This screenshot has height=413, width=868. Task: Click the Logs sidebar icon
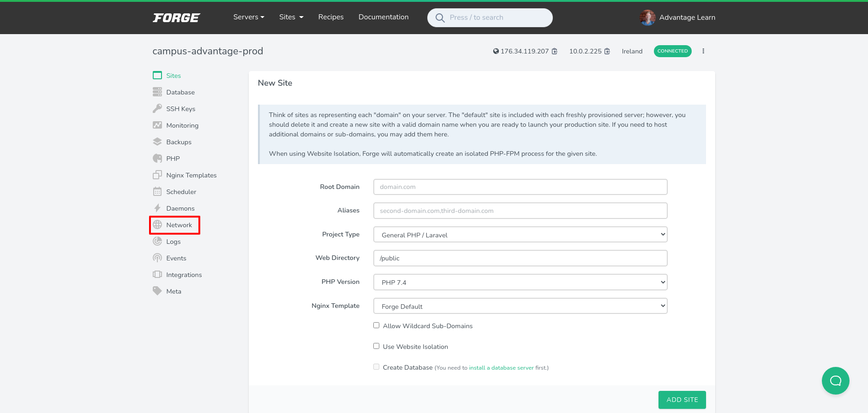(157, 241)
